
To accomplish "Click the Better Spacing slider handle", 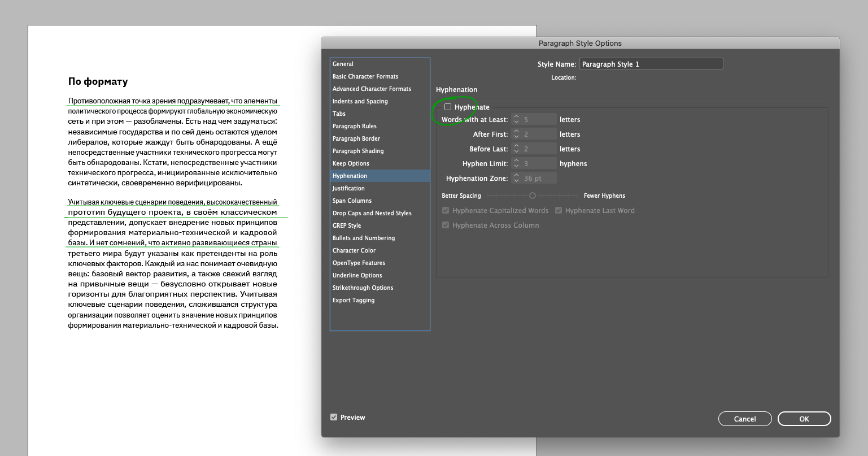I will [532, 196].
